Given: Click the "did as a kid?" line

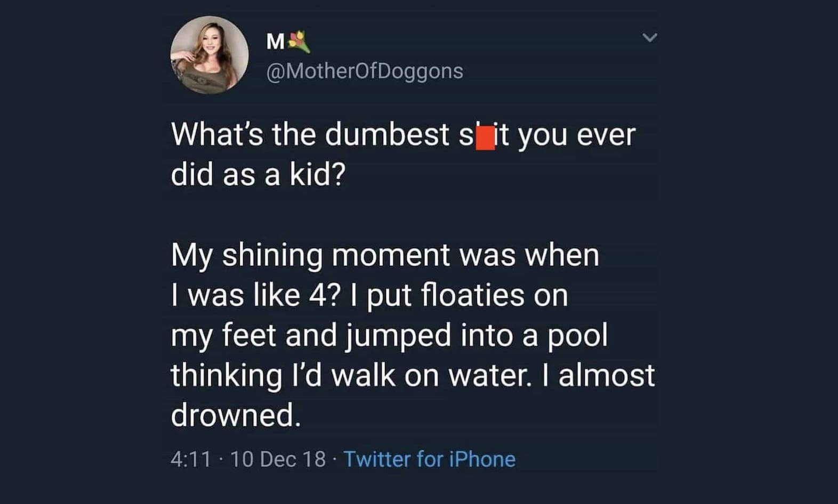Looking at the screenshot, I should point(258,174).
